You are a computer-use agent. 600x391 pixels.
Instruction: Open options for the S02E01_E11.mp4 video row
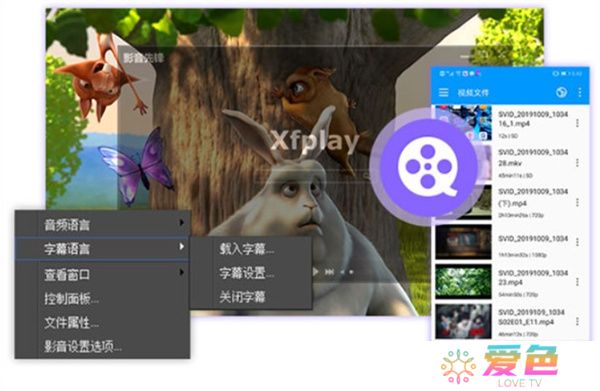click(x=577, y=321)
